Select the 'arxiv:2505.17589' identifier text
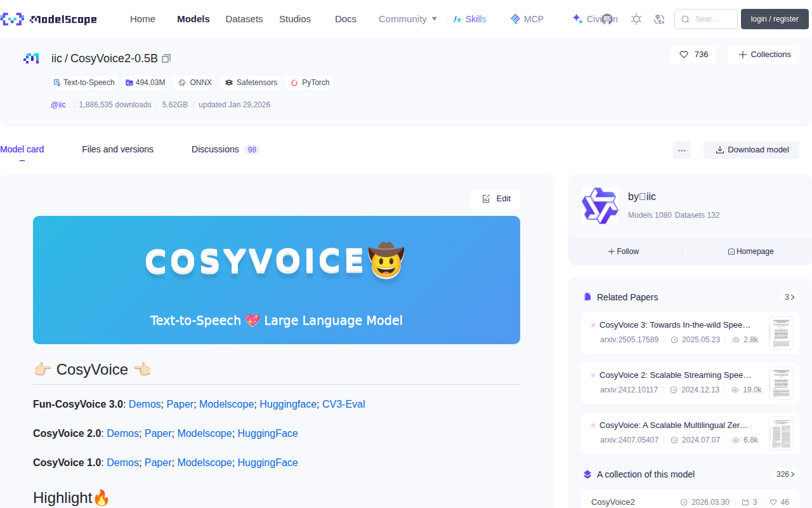This screenshot has width=812, height=508. point(629,340)
